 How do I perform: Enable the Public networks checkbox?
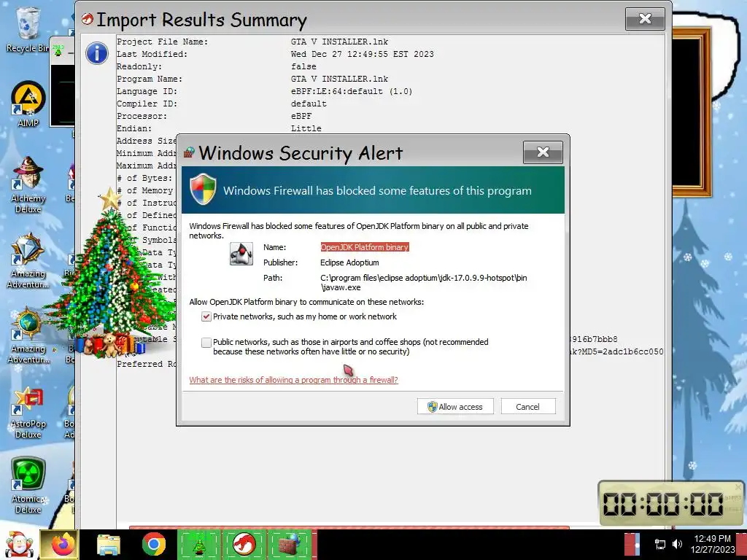point(206,343)
